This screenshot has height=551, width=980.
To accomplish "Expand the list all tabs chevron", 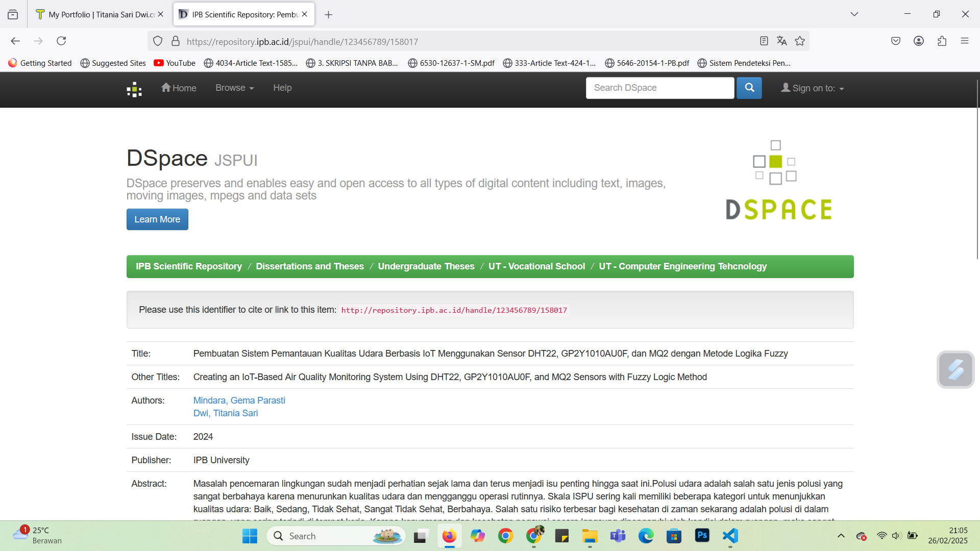I will point(854,14).
